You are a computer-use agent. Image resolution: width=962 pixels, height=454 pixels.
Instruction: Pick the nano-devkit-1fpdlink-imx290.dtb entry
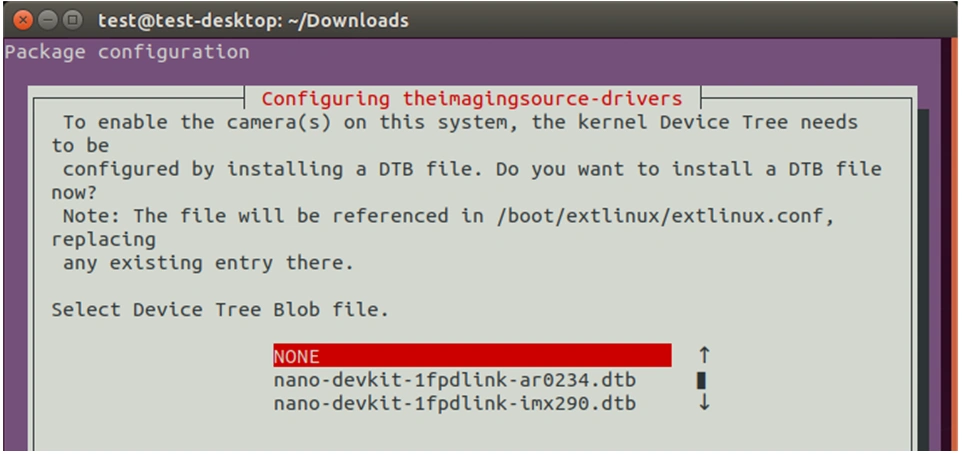454,404
